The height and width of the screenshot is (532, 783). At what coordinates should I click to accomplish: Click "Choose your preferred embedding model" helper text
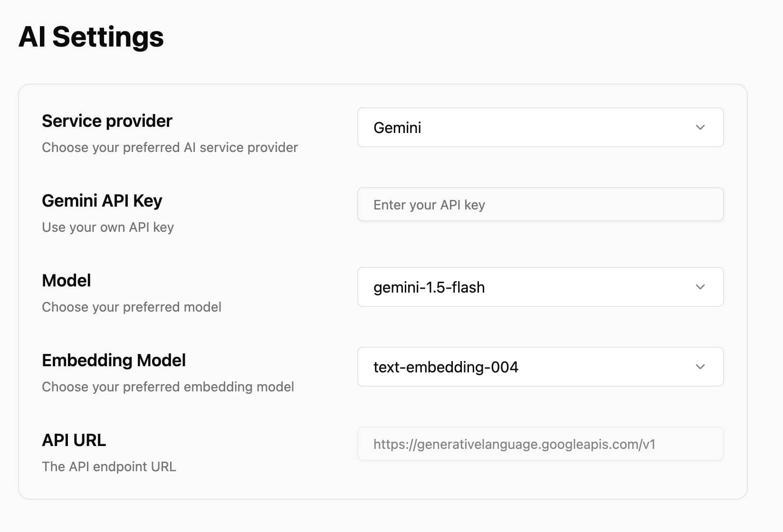tap(168, 387)
